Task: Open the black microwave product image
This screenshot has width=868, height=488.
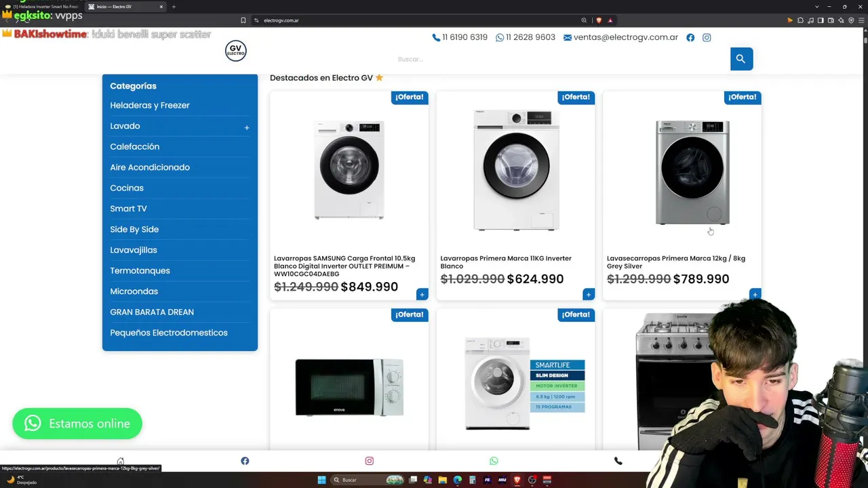Action: click(349, 387)
